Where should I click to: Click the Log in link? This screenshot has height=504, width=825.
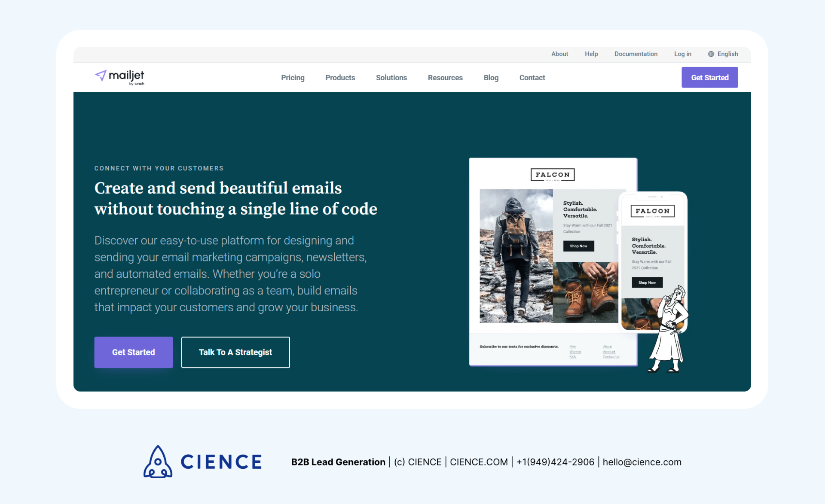point(683,54)
